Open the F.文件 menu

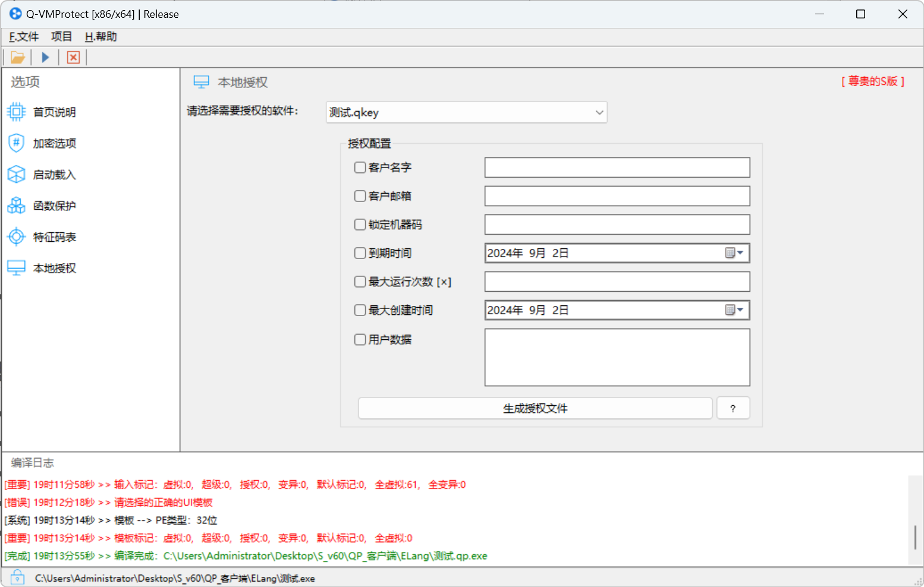(23, 36)
